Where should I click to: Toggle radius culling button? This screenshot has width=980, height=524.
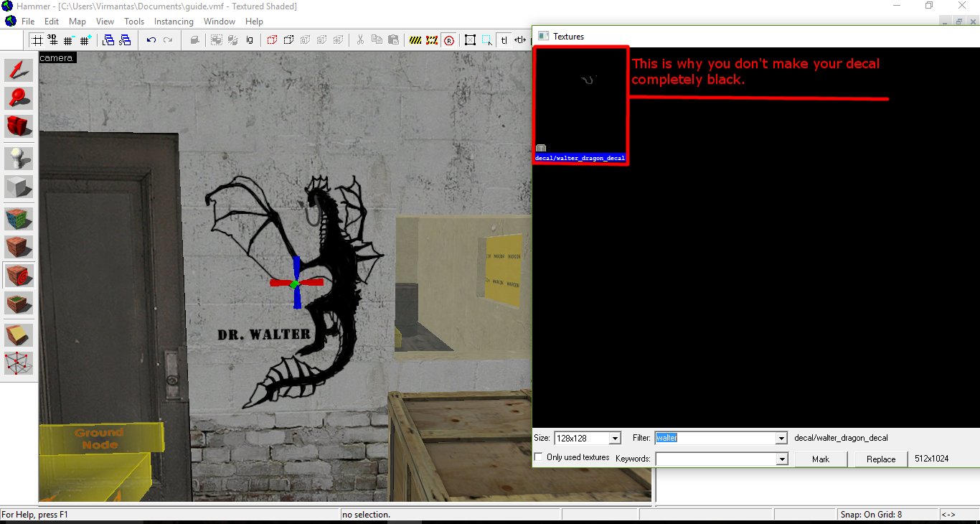pos(448,40)
